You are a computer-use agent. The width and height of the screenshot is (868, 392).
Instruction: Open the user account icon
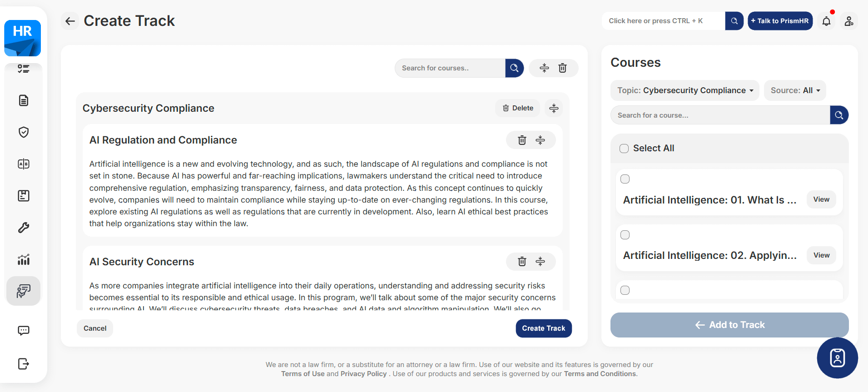(848, 21)
